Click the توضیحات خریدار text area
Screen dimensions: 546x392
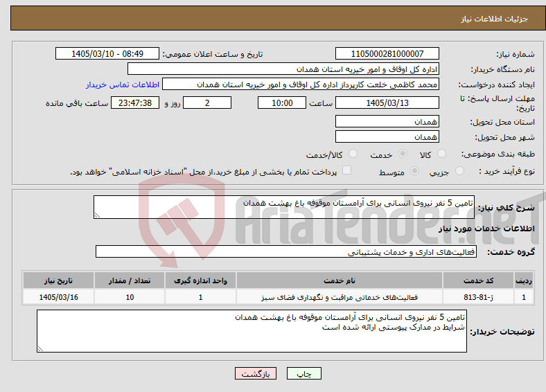(x=252, y=331)
